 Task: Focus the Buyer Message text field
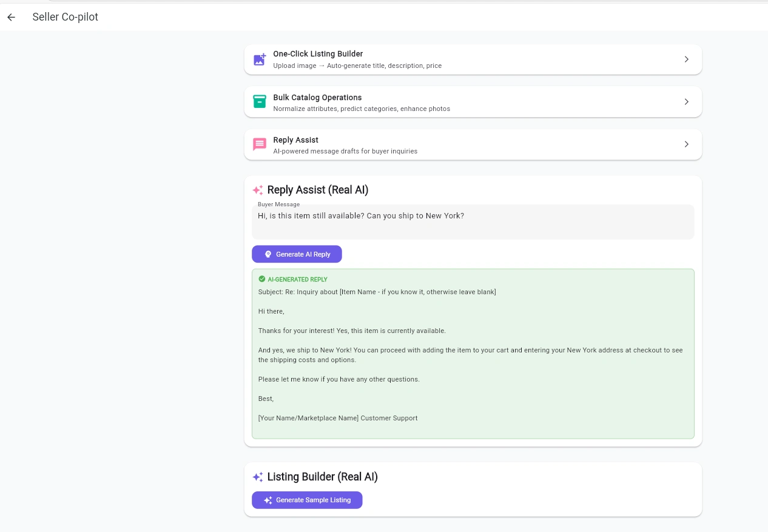click(x=473, y=222)
